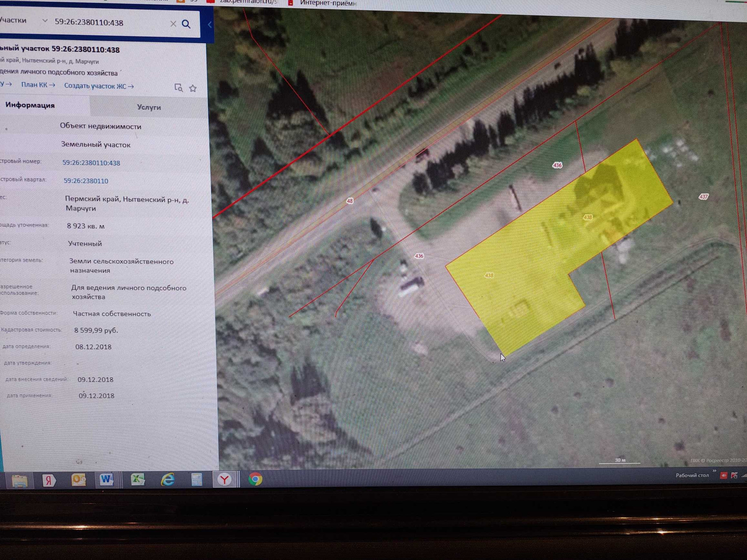The height and width of the screenshot is (560, 747).
Task: Click parcel label 437 on map
Action: coord(703,197)
